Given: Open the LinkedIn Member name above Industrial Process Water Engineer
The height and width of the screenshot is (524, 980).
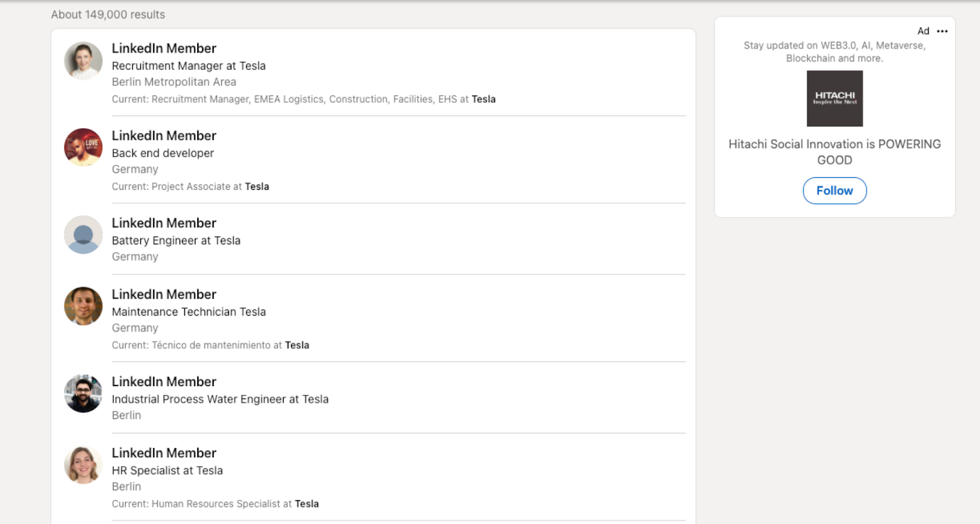Looking at the screenshot, I should click(164, 382).
